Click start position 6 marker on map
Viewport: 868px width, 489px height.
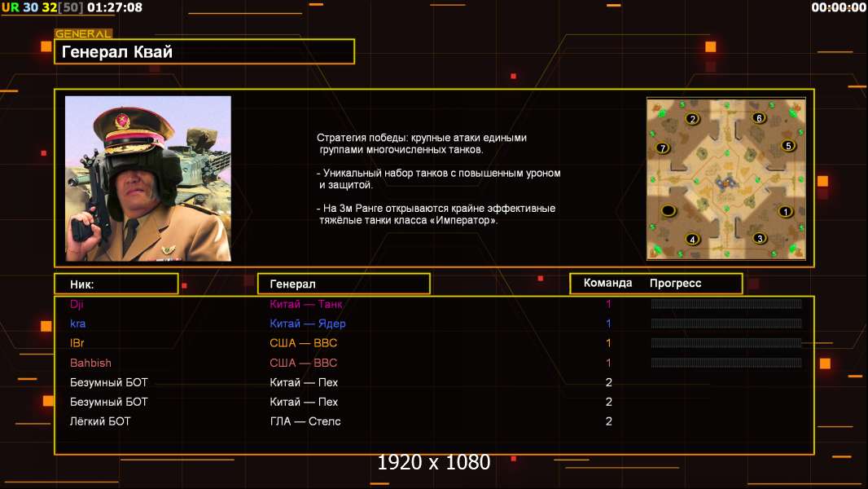[x=759, y=118]
